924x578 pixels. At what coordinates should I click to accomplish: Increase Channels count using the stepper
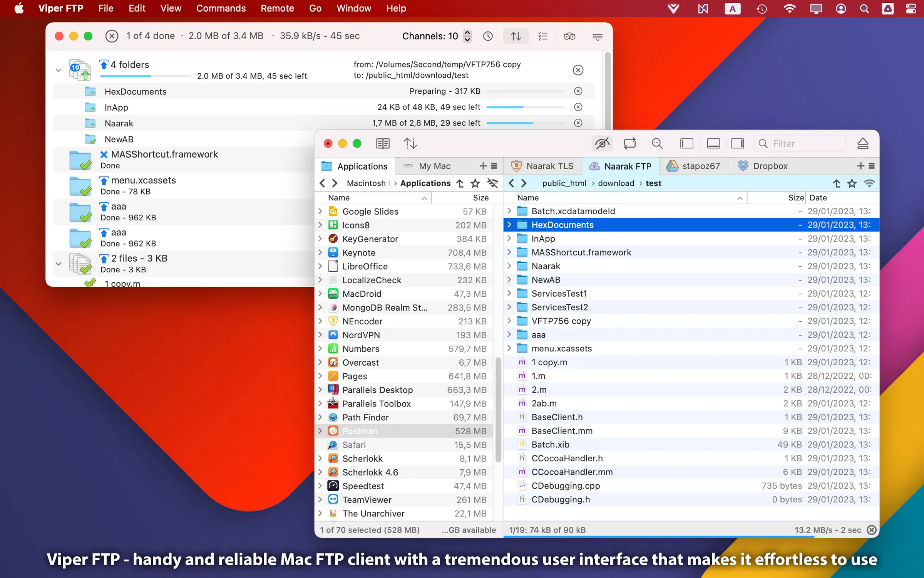467,33
